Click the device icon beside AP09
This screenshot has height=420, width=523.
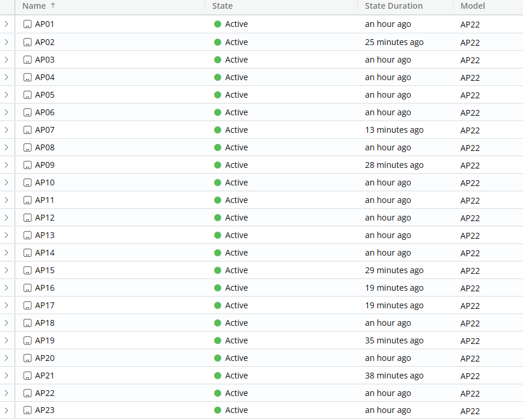coord(27,165)
